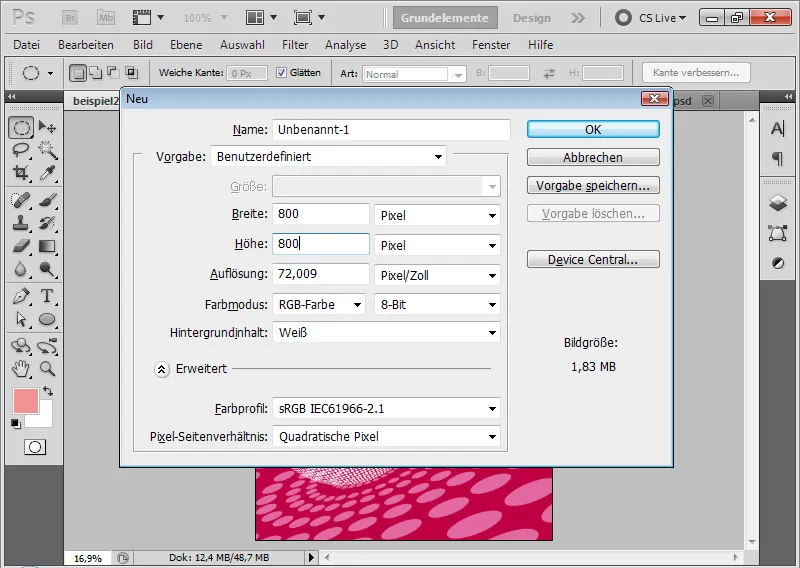The width and height of the screenshot is (800, 568).
Task: Open the Ansicht menu
Action: tap(435, 45)
